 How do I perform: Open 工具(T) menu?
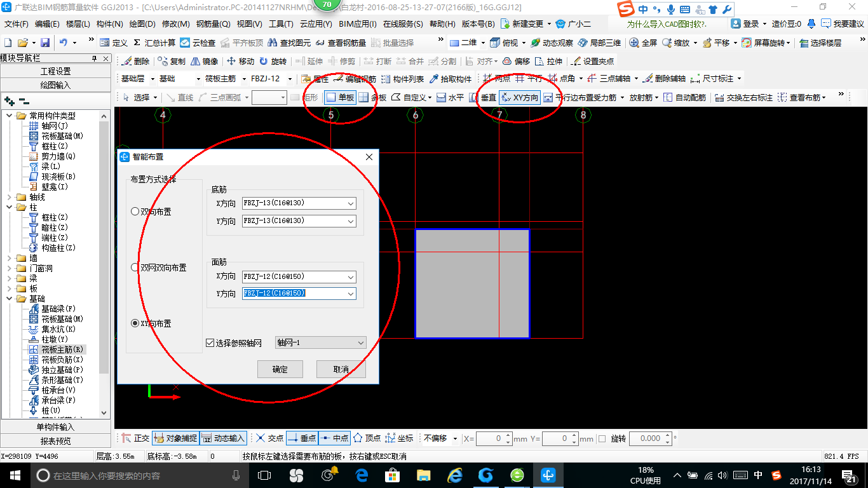[281, 24]
